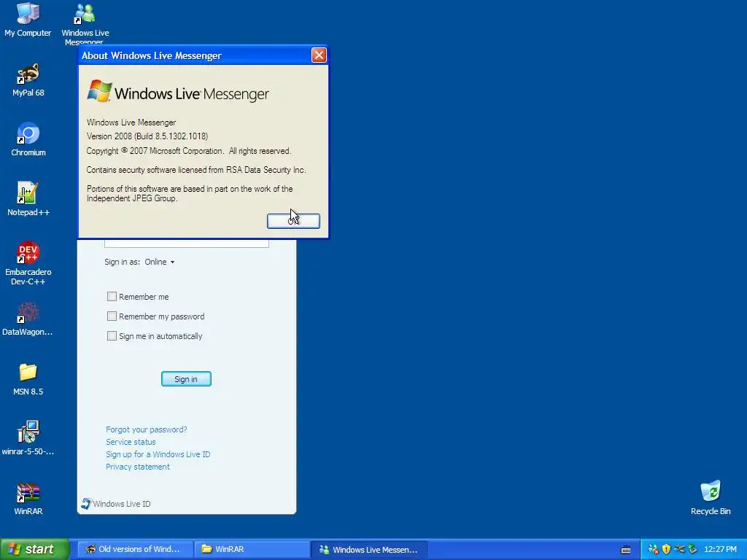This screenshot has height=560, width=747.
Task: Open the yellow security shield tray icon
Action: point(667,550)
